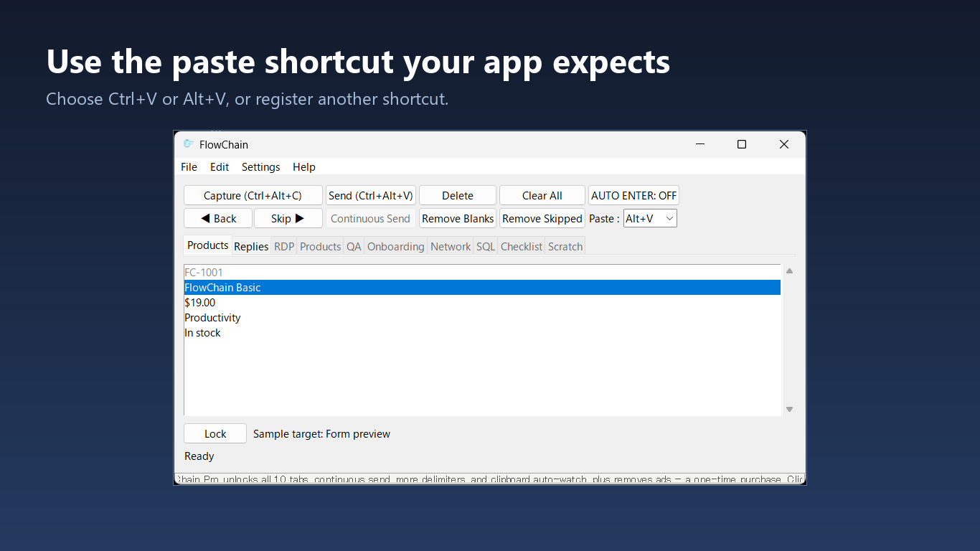The width and height of the screenshot is (980, 551).
Task: Click the list scrollbar down arrow
Action: tap(789, 409)
